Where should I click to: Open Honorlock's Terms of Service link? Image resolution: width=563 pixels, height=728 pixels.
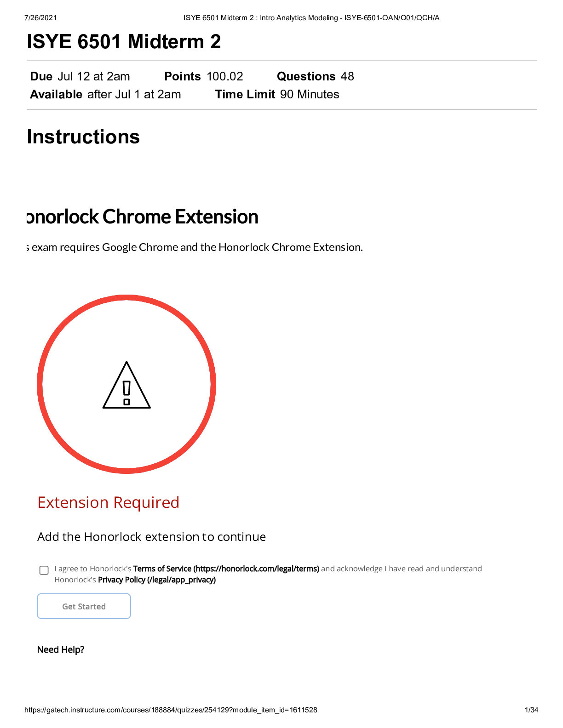point(226,569)
